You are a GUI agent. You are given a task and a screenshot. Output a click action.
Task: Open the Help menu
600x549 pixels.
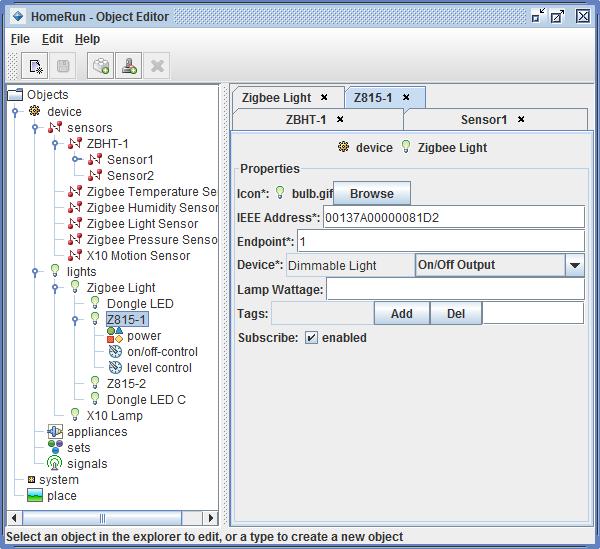pyautogui.click(x=87, y=39)
